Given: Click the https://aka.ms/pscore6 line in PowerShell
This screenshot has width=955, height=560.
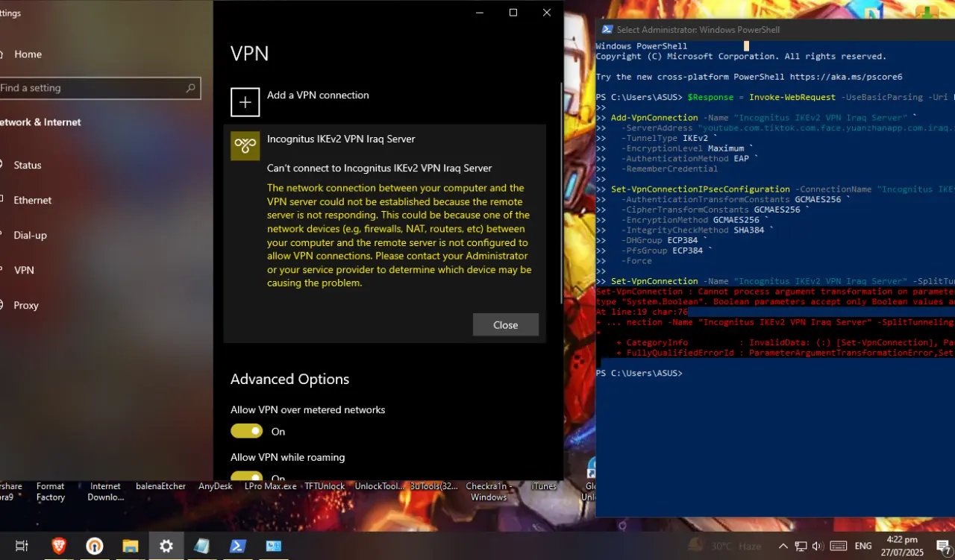Looking at the screenshot, I should [x=749, y=77].
